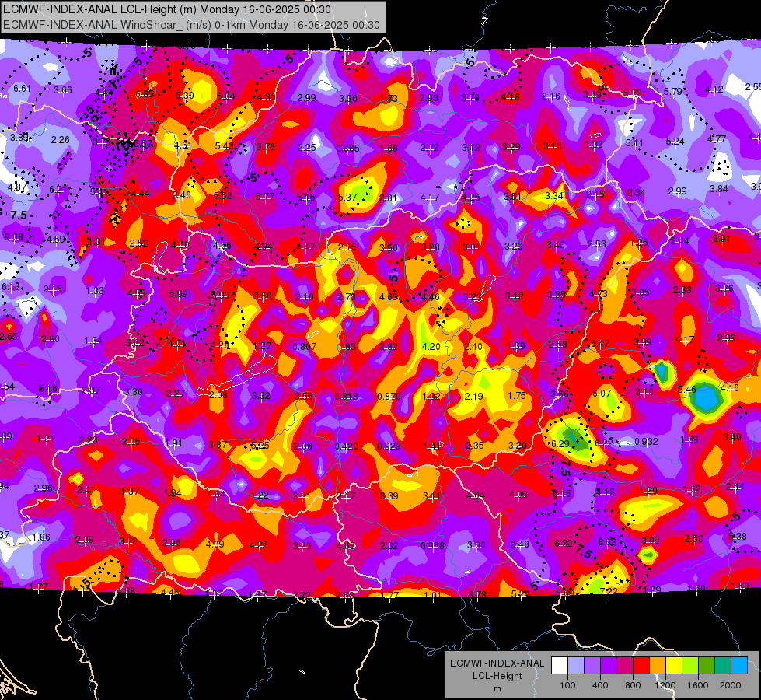Image resolution: width=761 pixels, height=700 pixels.
Task: Click the wind shear value 7.22
Action: 609,591
